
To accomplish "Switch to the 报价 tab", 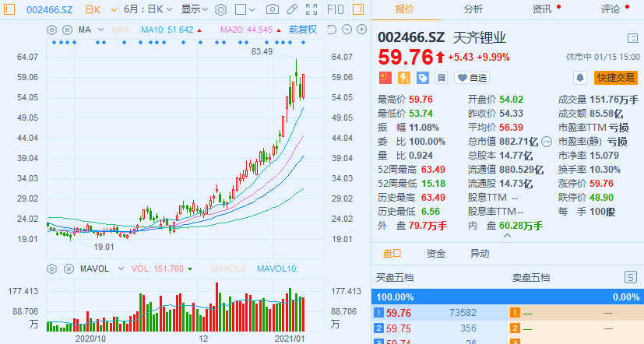I will pyautogui.click(x=405, y=9).
